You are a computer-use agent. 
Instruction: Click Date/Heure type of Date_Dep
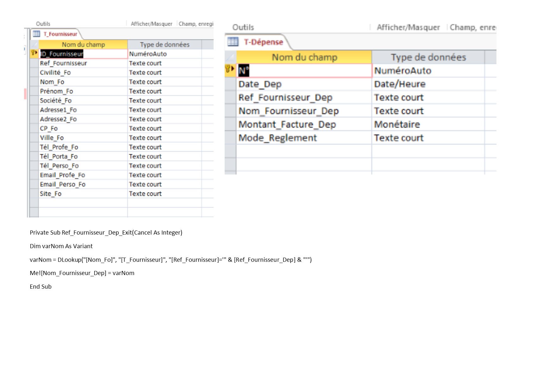click(x=428, y=84)
